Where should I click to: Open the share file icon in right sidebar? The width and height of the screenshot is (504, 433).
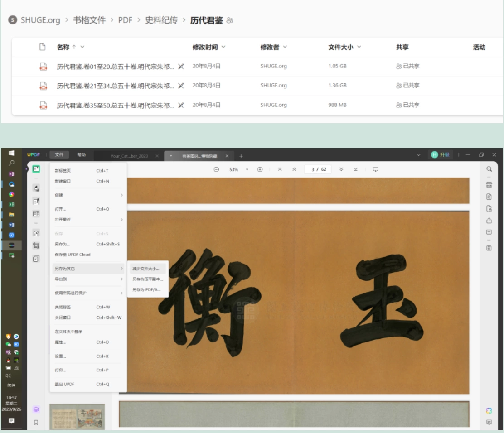tap(489, 221)
